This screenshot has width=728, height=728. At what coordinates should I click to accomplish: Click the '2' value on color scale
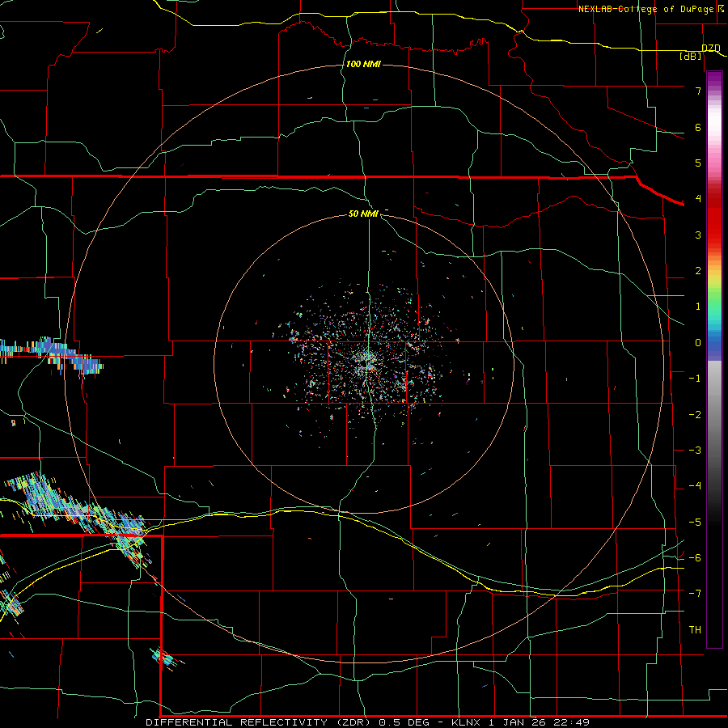click(698, 271)
